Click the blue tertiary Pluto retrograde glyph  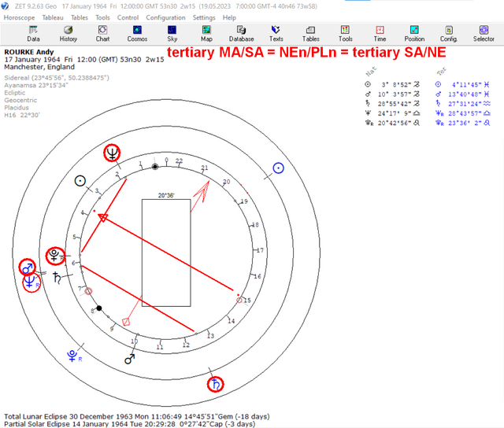pos(74,356)
